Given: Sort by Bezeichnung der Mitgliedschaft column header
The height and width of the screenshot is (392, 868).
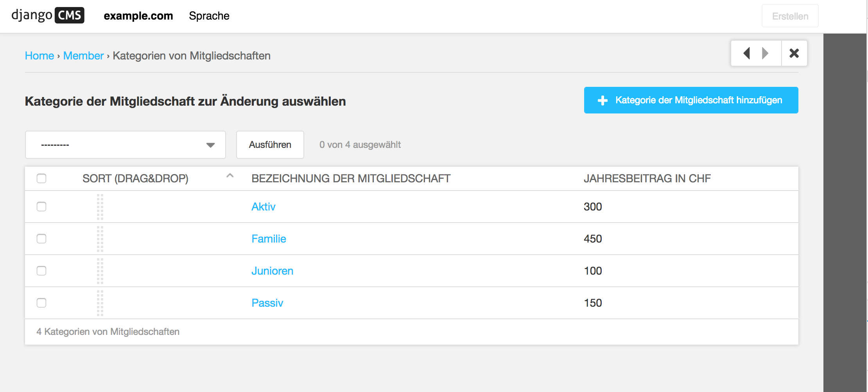Looking at the screenshot, I should tap(351, 178).
